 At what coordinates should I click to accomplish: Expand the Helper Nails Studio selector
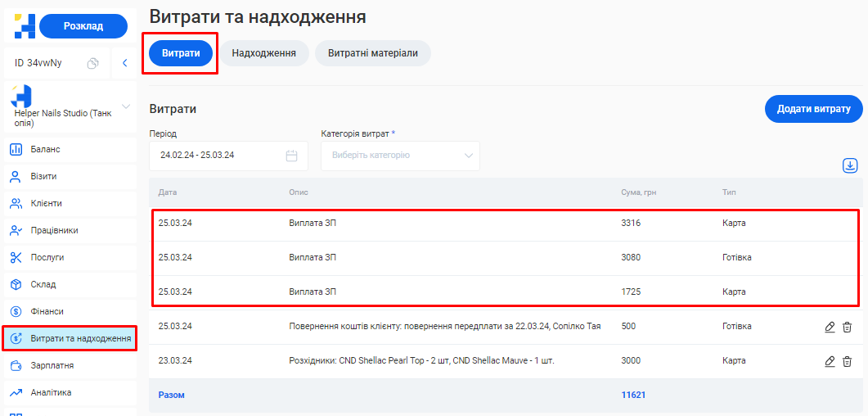coord(126,106)
